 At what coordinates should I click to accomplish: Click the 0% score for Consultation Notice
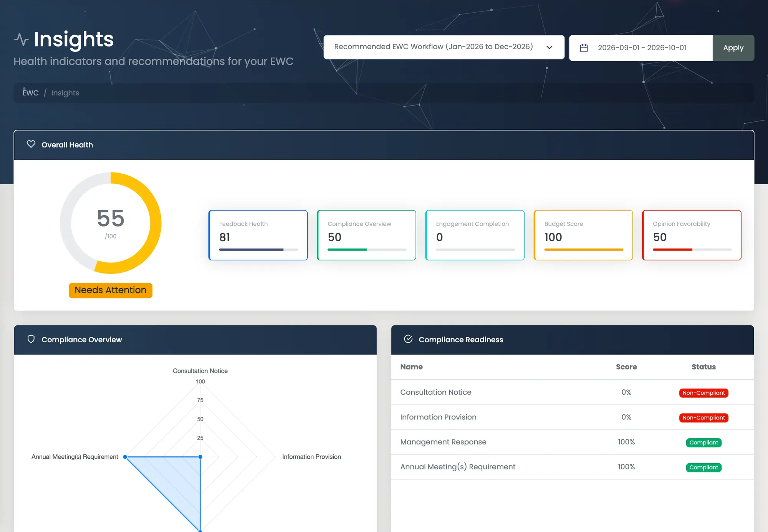tap(626, 392)
